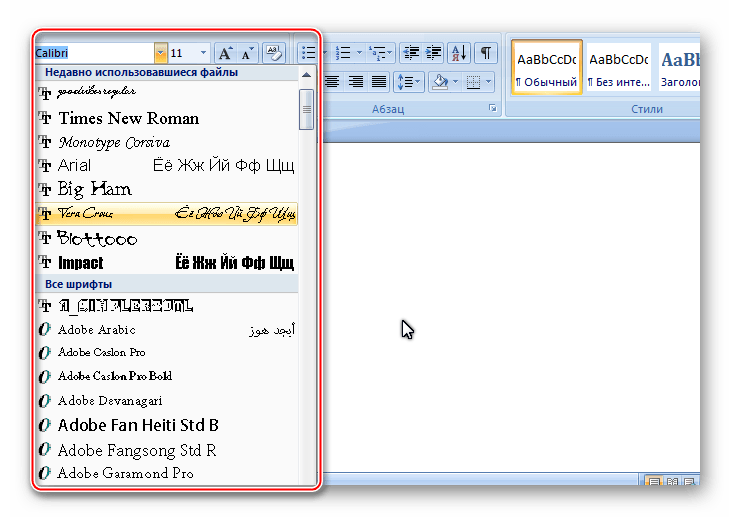732x517 pixels.
Task: Increase the paragraph indent
Action: tap(434, 53)
